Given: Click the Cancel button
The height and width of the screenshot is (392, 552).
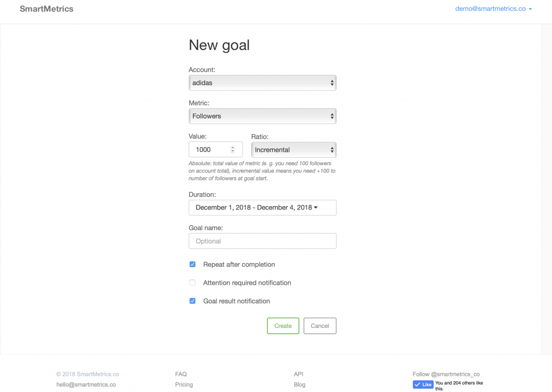Looking at the screenshot, I should 320,326.
